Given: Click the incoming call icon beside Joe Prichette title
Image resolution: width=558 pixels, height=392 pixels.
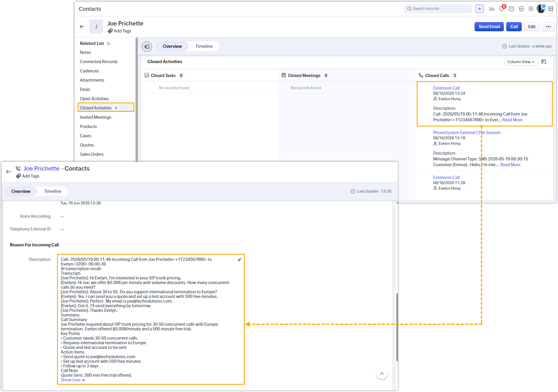Looking at the screenshot, I should tap(18, 168).
